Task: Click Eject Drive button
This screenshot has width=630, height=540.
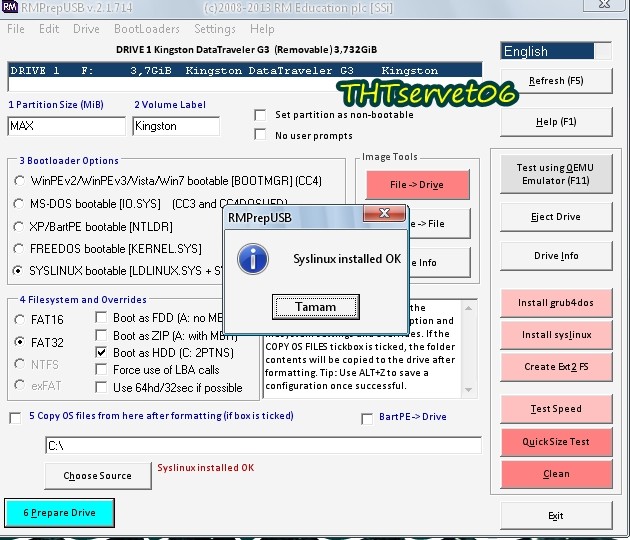Action: pos(556,217)
